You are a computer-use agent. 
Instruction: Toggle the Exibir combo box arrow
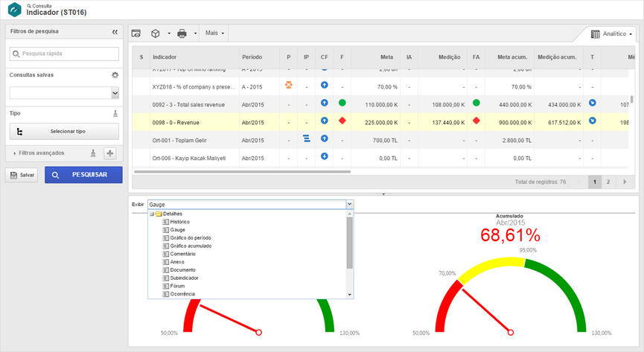click(x=349, y=204)
